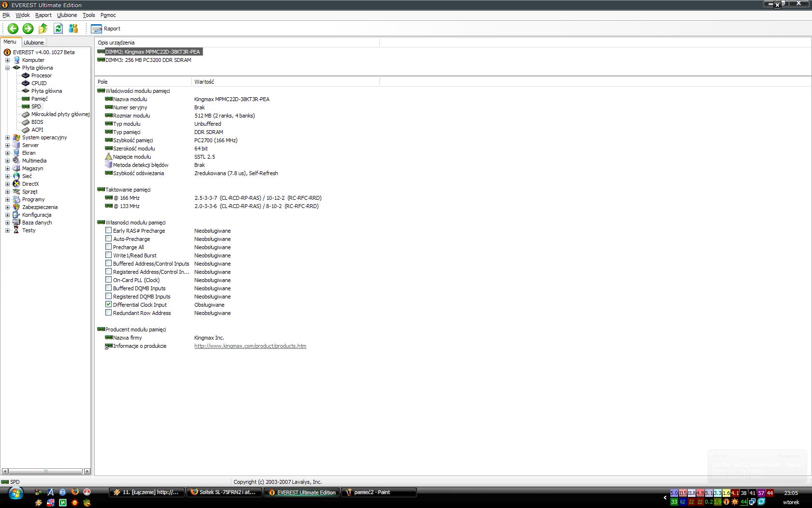Toggle the Redundant Row Address checkbox

coord(109,313)
